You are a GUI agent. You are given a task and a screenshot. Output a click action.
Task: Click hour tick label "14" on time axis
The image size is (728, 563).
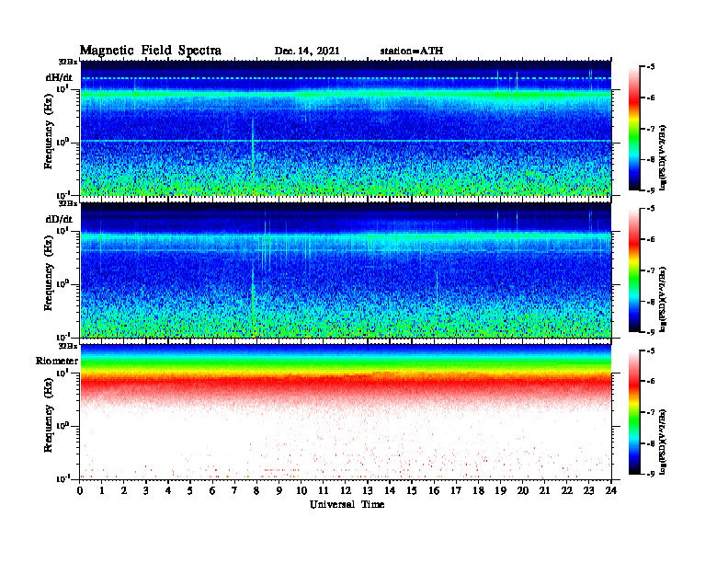point(390,491)
